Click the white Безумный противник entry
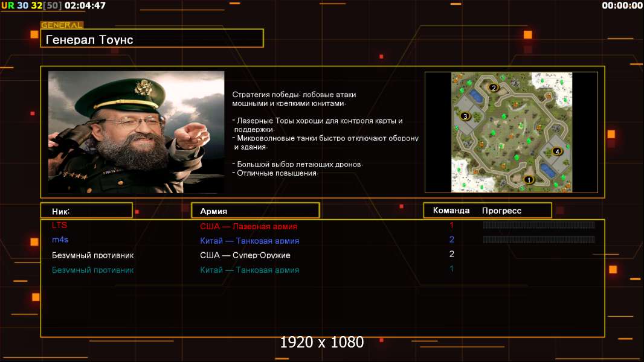 pos(92,255)
